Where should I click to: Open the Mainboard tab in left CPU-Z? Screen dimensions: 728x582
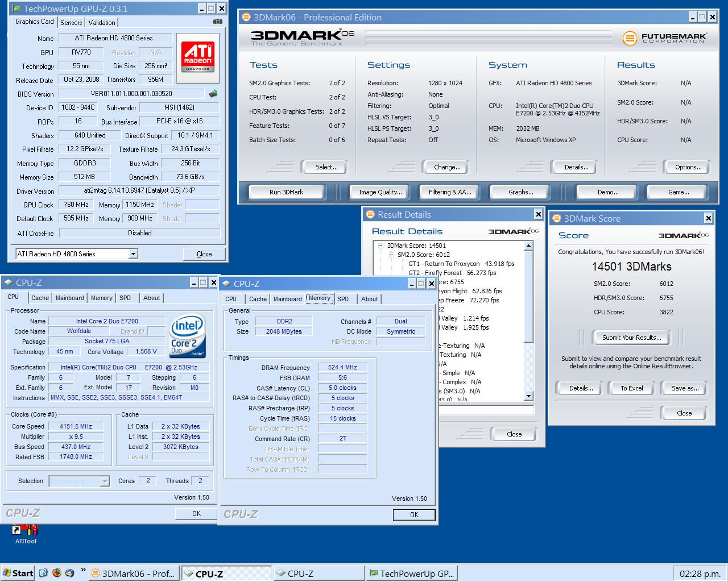coord(70,298)
